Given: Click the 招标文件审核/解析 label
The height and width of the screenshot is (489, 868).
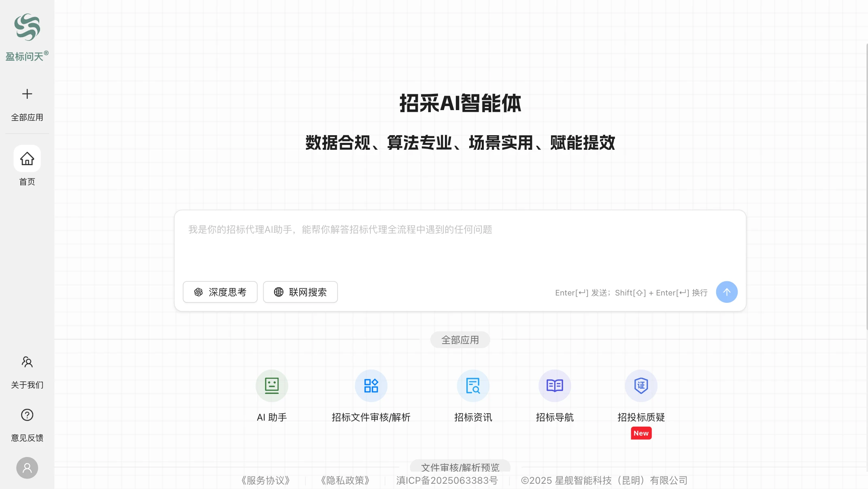Looking at the screenshot, I should (x=371, y=417).
